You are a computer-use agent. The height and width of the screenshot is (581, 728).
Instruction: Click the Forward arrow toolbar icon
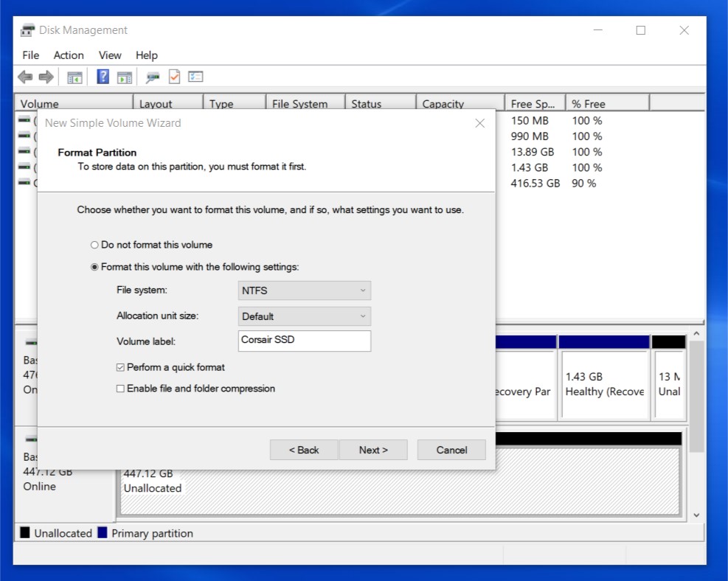tap(46, 77)
